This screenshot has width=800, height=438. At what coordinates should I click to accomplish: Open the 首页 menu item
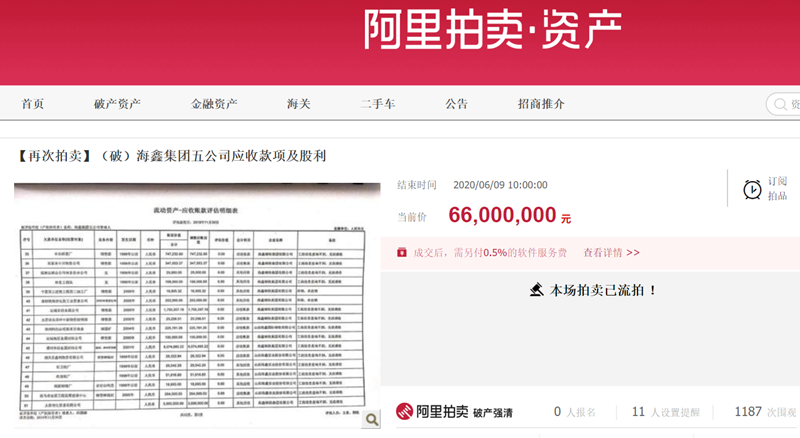coord(33,104)
